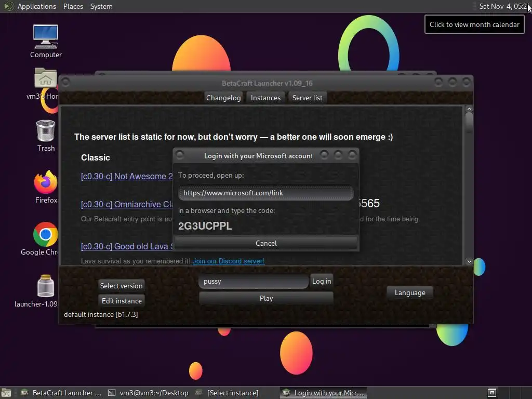Open the Computer desktop icon
Viewport: 532px width, 399px height.
coord(46,41)
